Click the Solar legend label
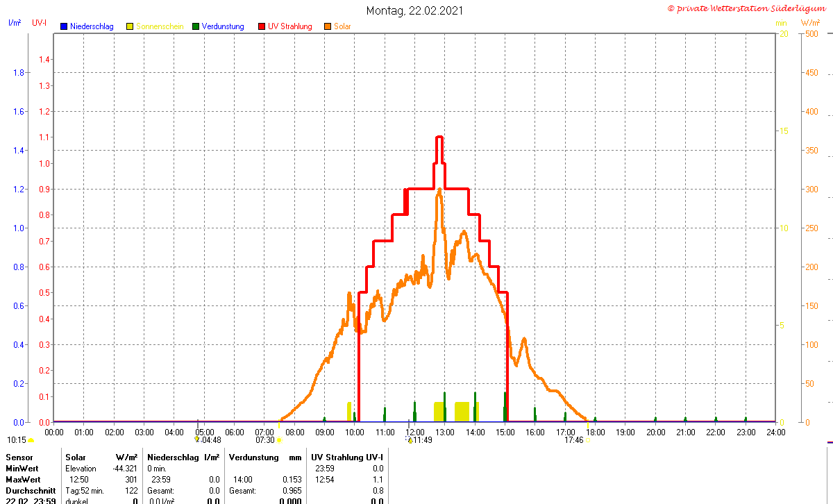The height and width of the screenshot is (504, 833). point(342,26)
